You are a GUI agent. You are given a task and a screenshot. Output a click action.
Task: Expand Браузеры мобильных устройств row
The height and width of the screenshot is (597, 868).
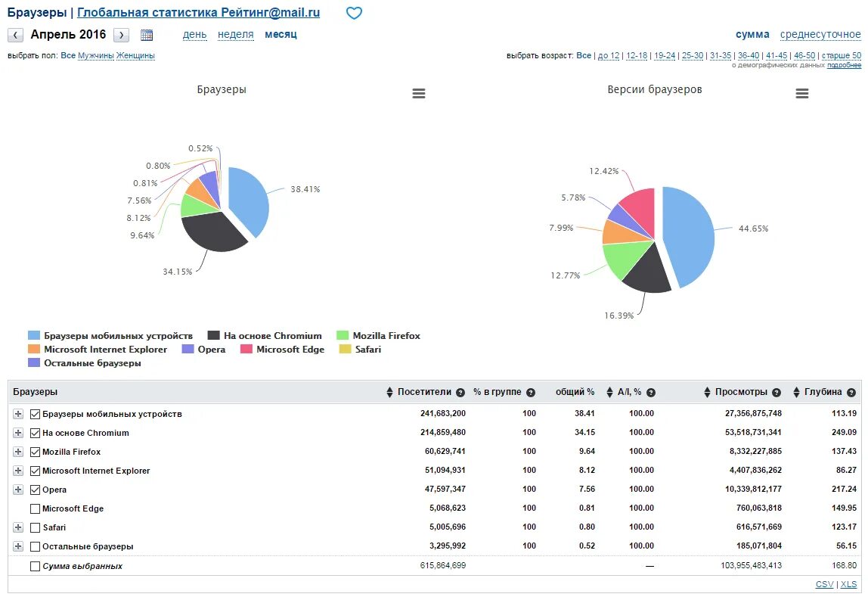click(x=18, y=414)
